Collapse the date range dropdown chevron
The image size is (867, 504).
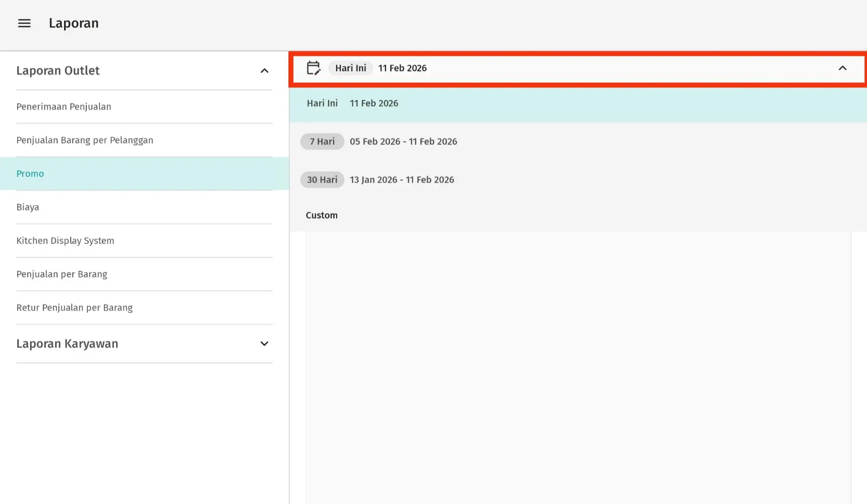(842, 68)
